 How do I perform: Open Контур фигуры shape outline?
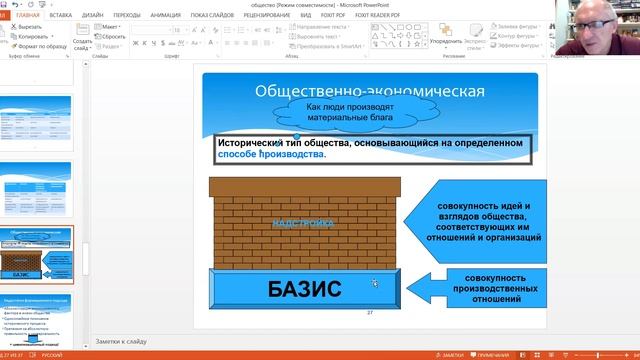515,36
